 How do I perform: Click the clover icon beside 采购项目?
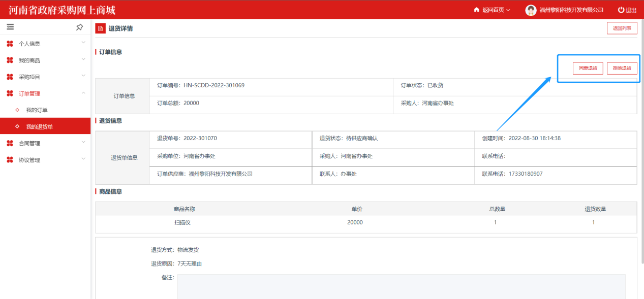(10, 77)
